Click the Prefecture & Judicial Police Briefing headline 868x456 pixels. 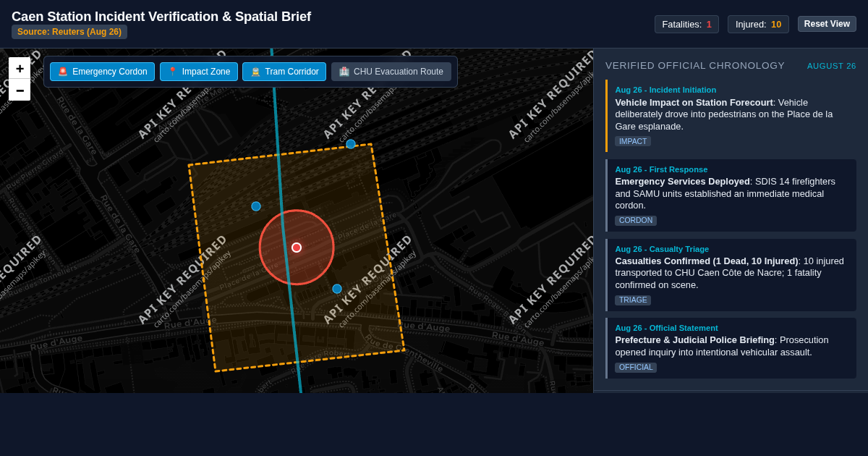pyautogui.click(x=694, y=340)
